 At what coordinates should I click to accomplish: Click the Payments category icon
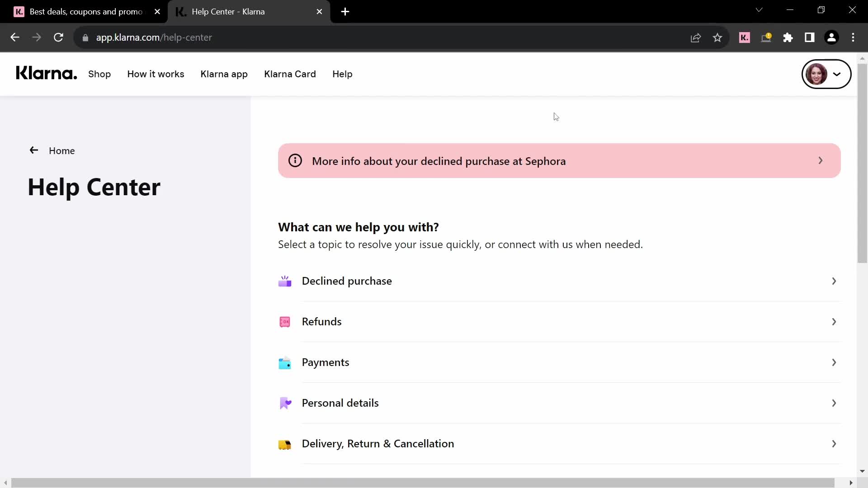tap(285, 362)
